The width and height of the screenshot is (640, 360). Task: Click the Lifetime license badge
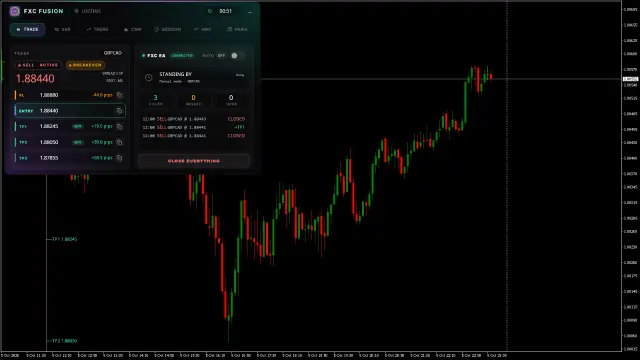point(88,11)
